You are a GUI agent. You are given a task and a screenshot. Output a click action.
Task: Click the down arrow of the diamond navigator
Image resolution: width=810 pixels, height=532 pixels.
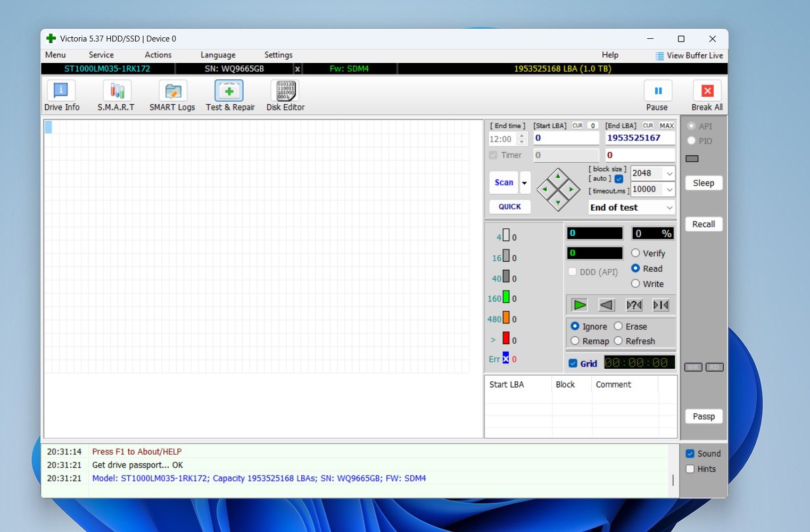tap(558, 202)
